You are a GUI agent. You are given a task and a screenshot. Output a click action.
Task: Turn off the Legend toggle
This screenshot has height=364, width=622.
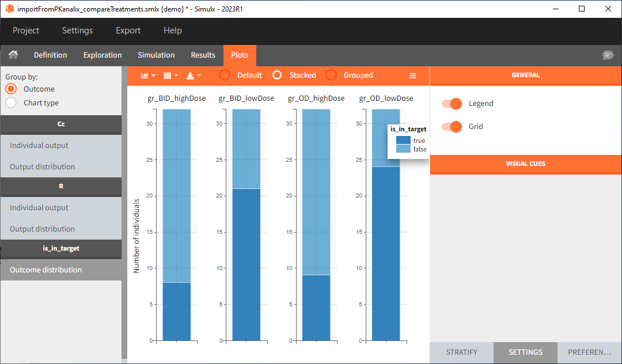pyautogui.click(x=452, y=104)
